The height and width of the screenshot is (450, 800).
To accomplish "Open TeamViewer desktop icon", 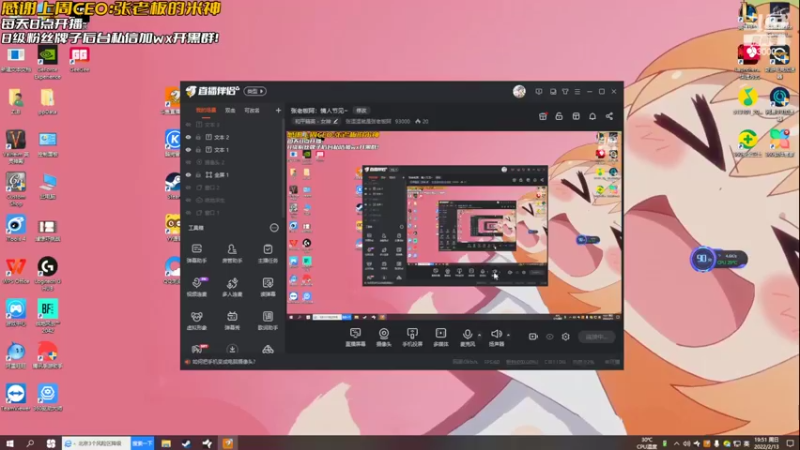I will pyautogui.click(x=16, y=397).
